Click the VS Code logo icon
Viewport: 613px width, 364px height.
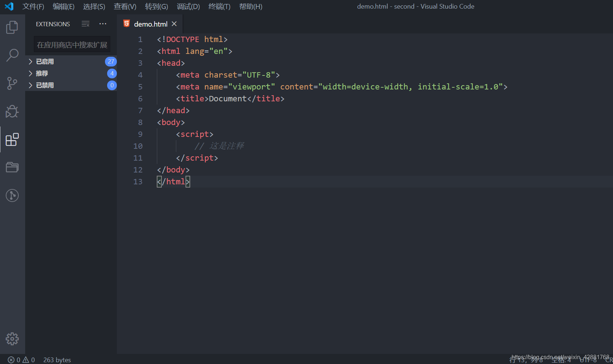click(x=9, y=6)
